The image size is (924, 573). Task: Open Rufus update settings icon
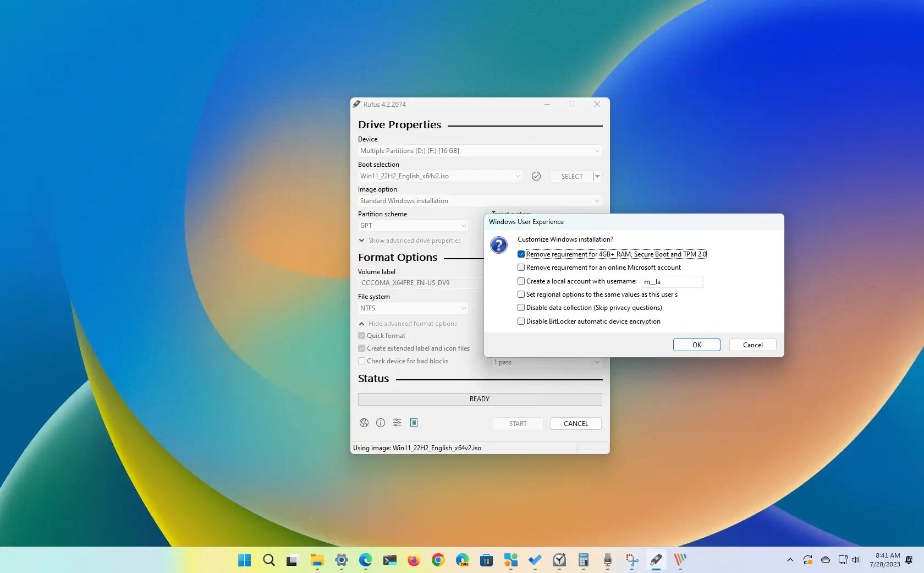point(397,423)
